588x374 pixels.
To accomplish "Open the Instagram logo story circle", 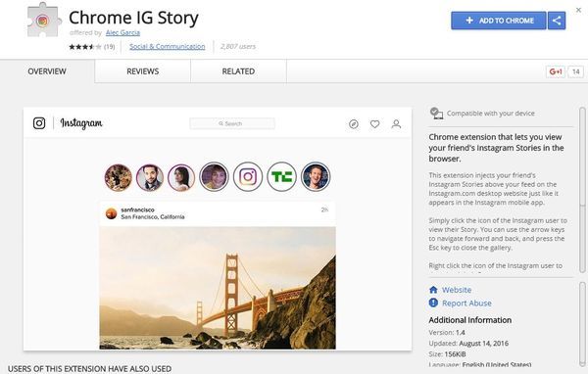I will click(x=248, y=176).
